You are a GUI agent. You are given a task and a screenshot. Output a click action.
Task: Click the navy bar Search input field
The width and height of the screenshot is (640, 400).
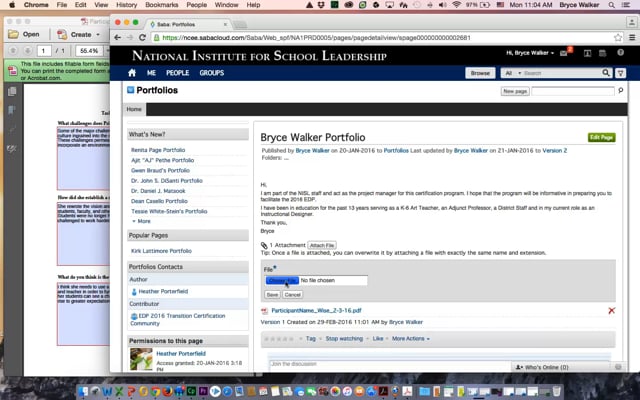point(562,73)
